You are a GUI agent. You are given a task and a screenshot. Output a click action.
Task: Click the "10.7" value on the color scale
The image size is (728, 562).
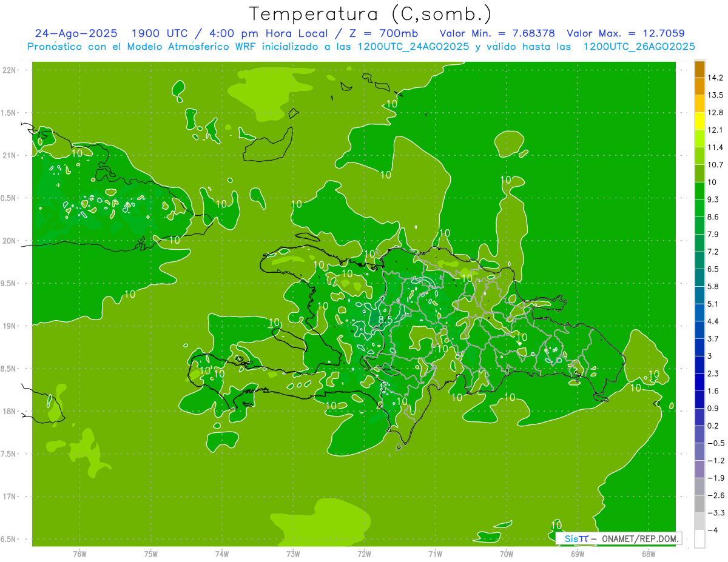[x=716, y=165]
